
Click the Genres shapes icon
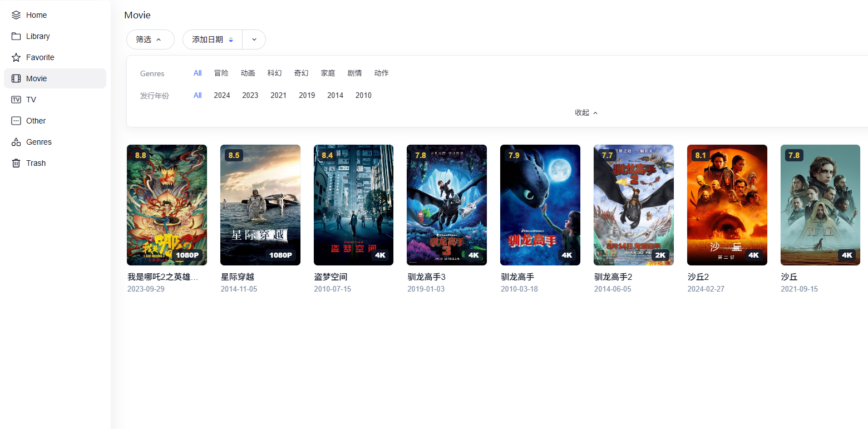click(x=16, y=142)
